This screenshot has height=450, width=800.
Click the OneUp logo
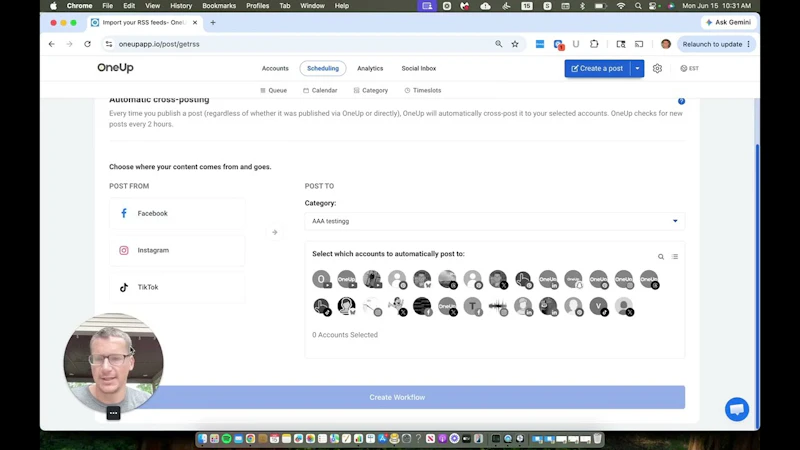tap(115, 67)
